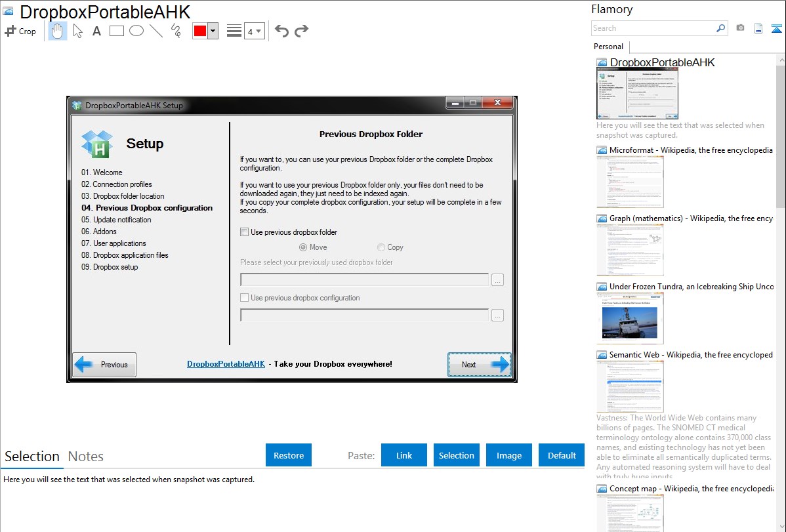Click the Next button in setup
The image size is (786, 532).
tap(479, 365)
